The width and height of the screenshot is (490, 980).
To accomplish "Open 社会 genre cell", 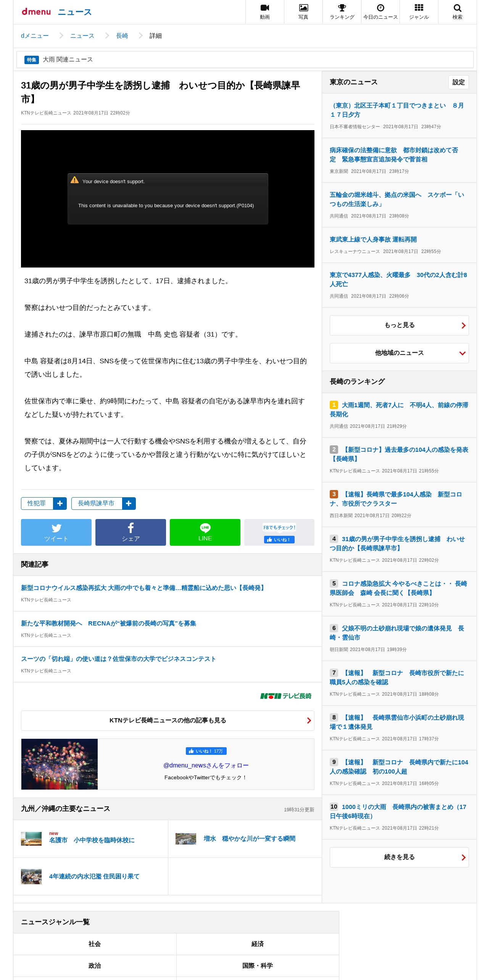I will 95,944.
